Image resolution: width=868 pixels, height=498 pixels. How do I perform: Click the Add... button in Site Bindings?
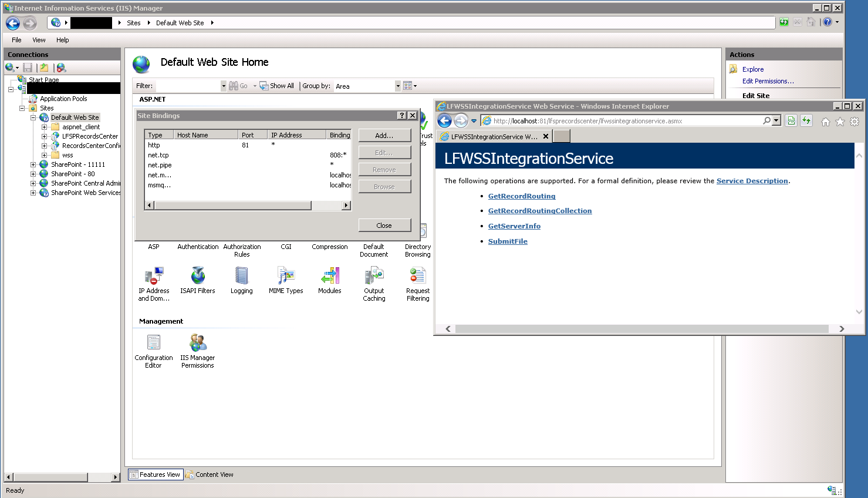click(x=384, y=135)
